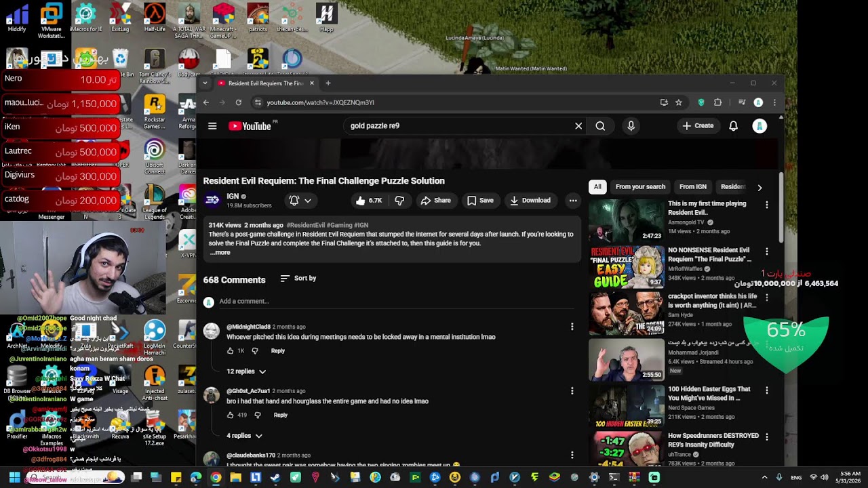Close the Resident Evil Requiem tab
The image size is (868, 488).
312,83
